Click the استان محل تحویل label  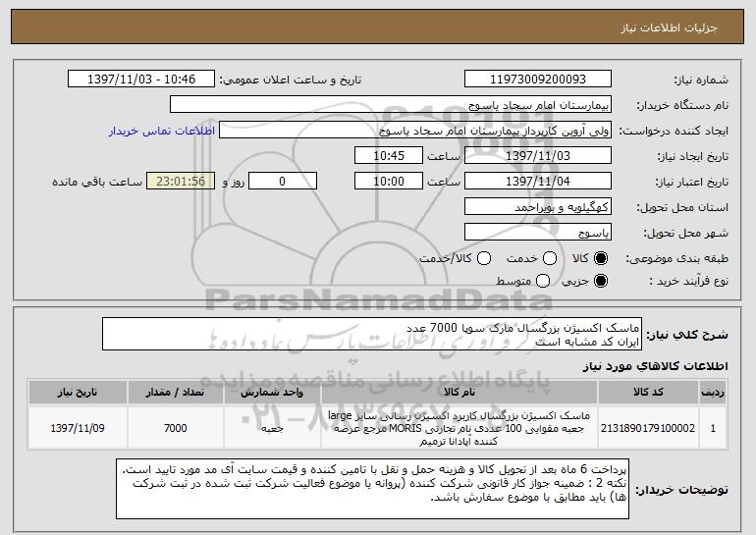click(682, 207)
